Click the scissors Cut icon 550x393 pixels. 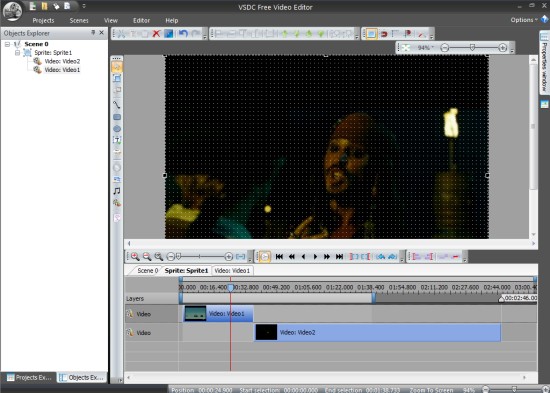[x=121, y=34]
